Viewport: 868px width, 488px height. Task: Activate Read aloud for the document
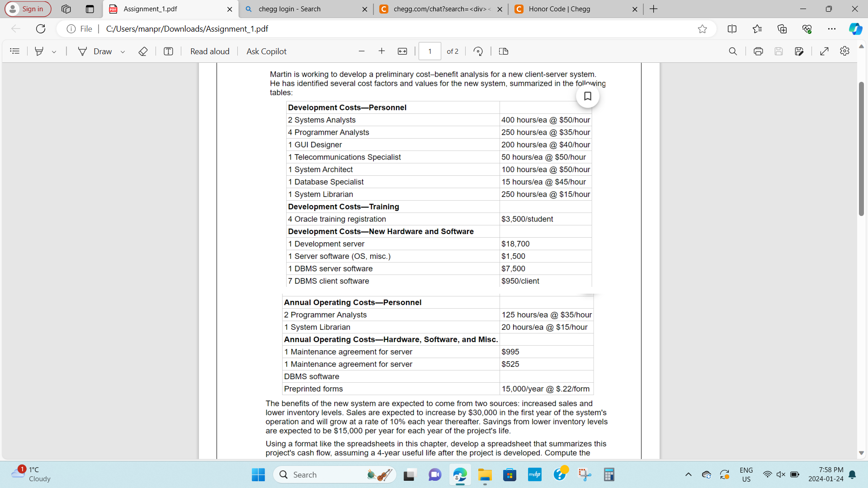click(x=209, y=51)
